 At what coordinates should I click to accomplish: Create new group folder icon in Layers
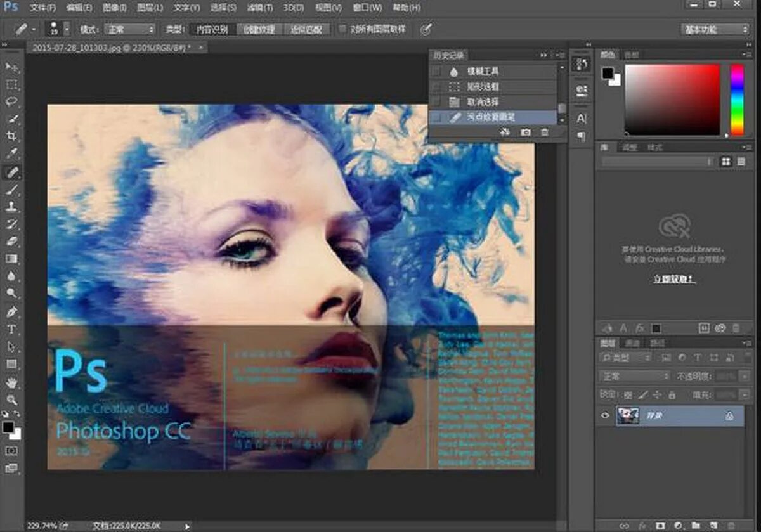point(695,525)
